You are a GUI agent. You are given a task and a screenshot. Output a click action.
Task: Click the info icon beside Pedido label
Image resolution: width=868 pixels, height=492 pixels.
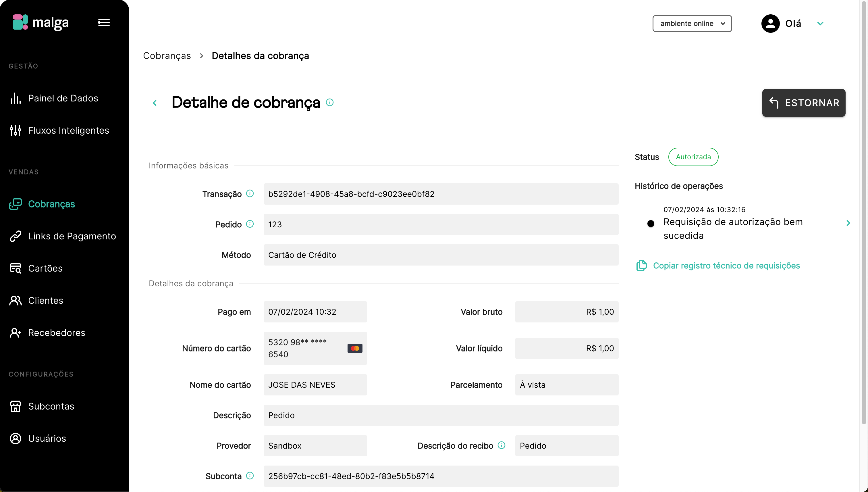click(x=250, y=224)
